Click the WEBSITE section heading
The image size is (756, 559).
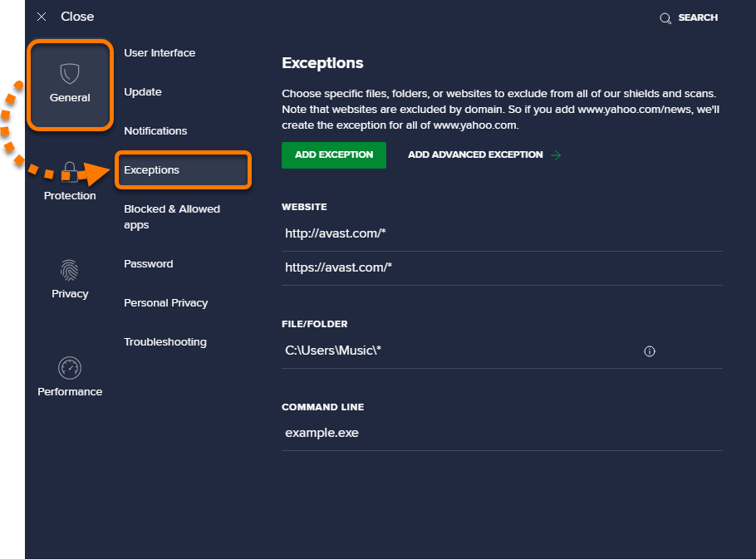click(304, 207)
